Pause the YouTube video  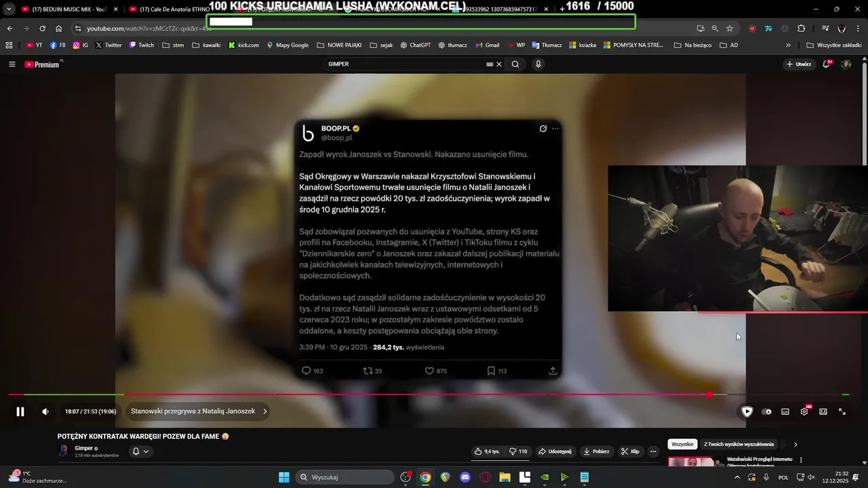click(20, 411)
